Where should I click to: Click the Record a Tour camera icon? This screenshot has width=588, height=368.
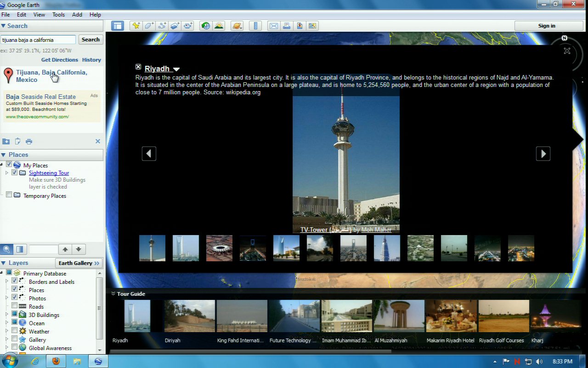point(188,26)
